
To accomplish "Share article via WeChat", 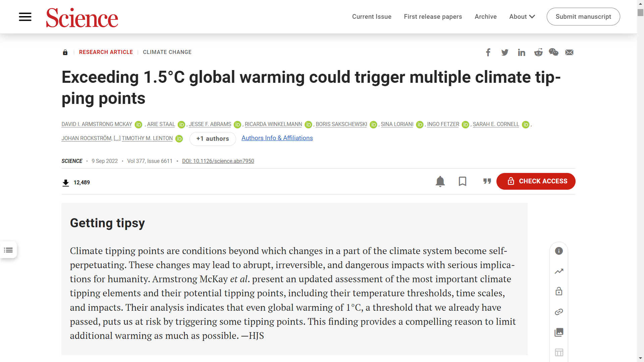I will [553, 52].
